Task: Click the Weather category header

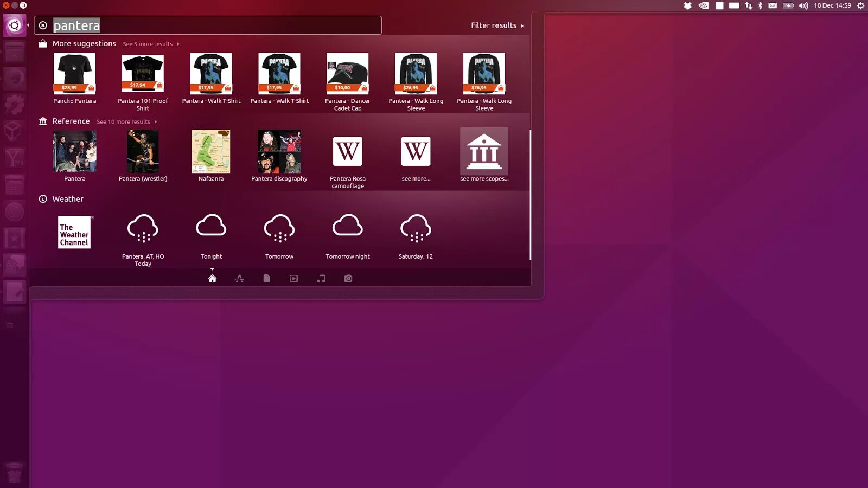Action: (x=68, y=199)
